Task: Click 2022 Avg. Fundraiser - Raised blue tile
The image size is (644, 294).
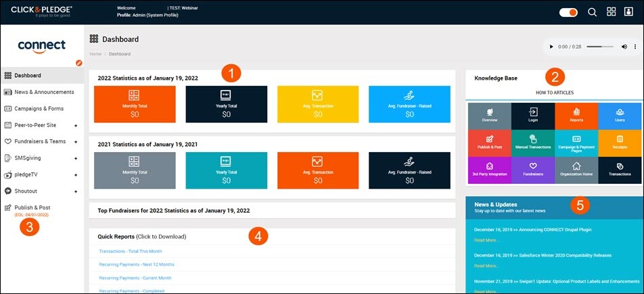Action: (409, 104)
